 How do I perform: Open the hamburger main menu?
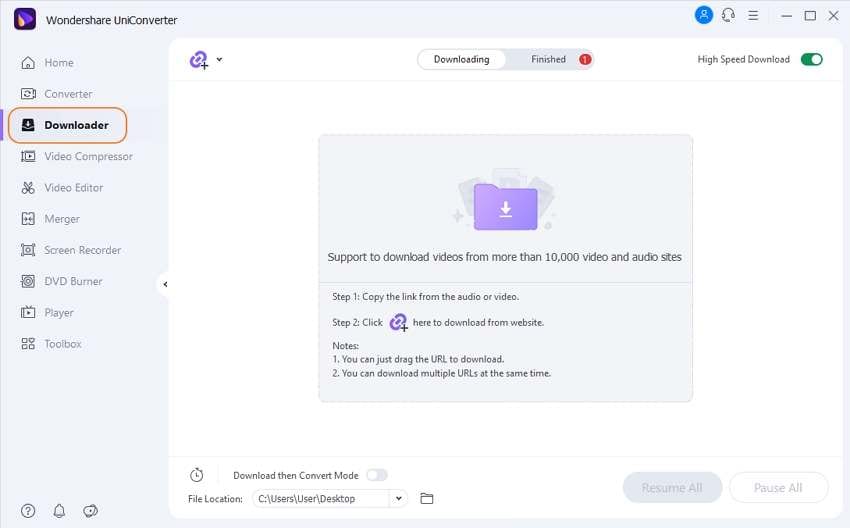pyautogui.click(x=753, y=16)
